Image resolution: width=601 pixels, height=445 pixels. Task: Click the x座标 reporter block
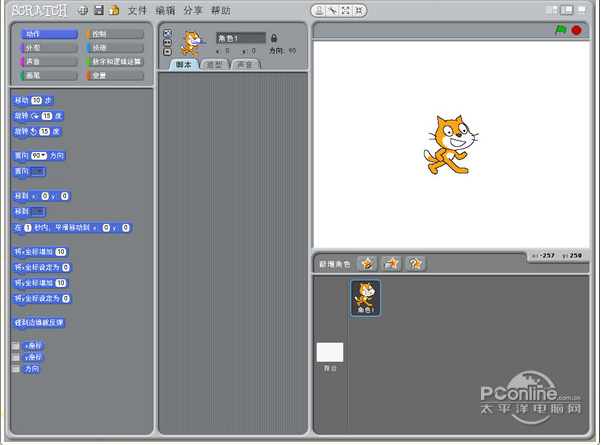click(x=33, y=346)
